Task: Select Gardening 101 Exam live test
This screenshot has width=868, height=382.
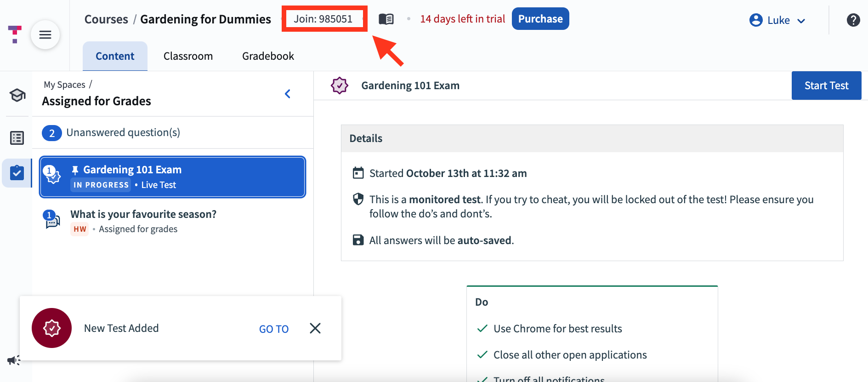Action: coord(173,177)
